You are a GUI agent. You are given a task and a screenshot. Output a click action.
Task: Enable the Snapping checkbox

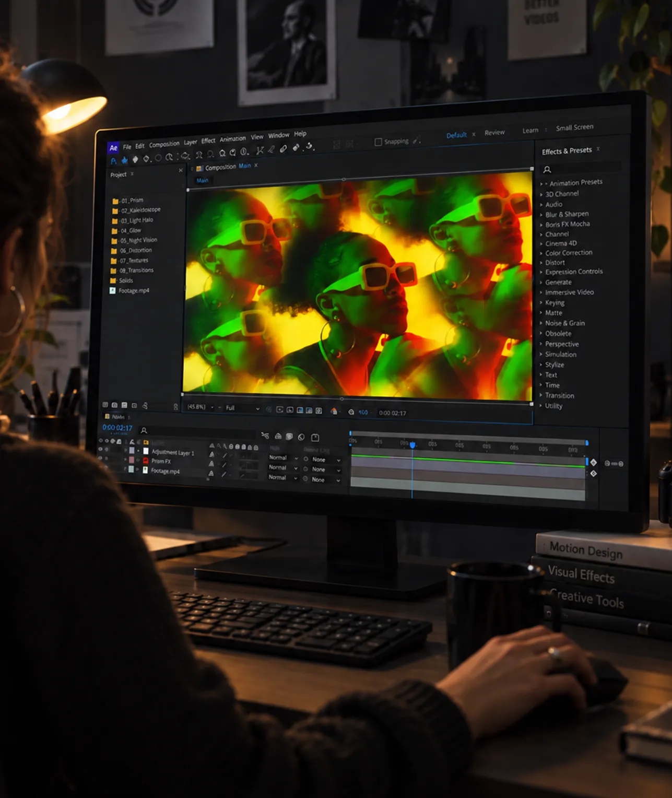tap(378, 142)
